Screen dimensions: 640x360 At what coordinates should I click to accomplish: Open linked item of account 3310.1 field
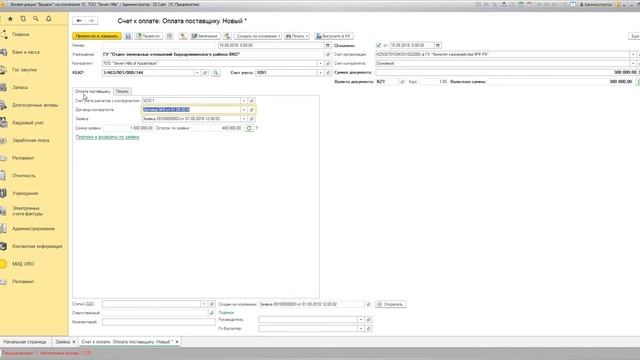click(251, 100)
